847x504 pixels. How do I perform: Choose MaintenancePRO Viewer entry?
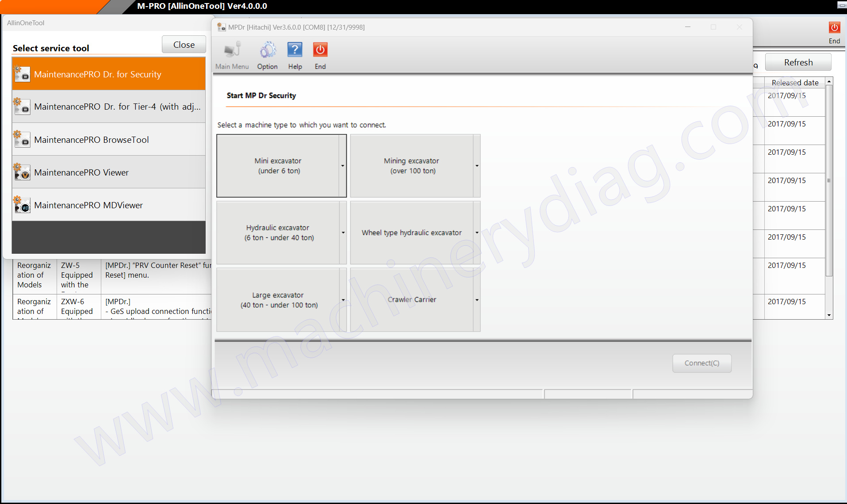pos(109,172)
